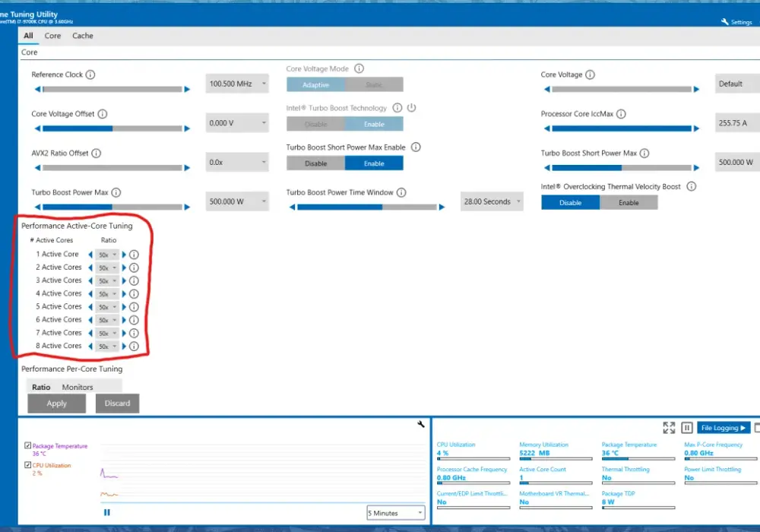Select the Monitors tab under Per-Core Tuning
The width and height of the screenshot is (760, 532).
77,387
